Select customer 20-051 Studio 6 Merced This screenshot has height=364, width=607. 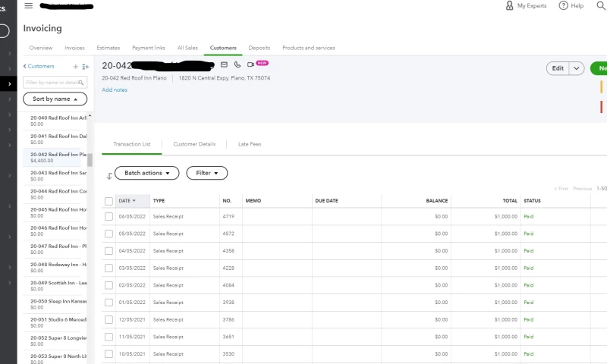[x=55, y=322]
